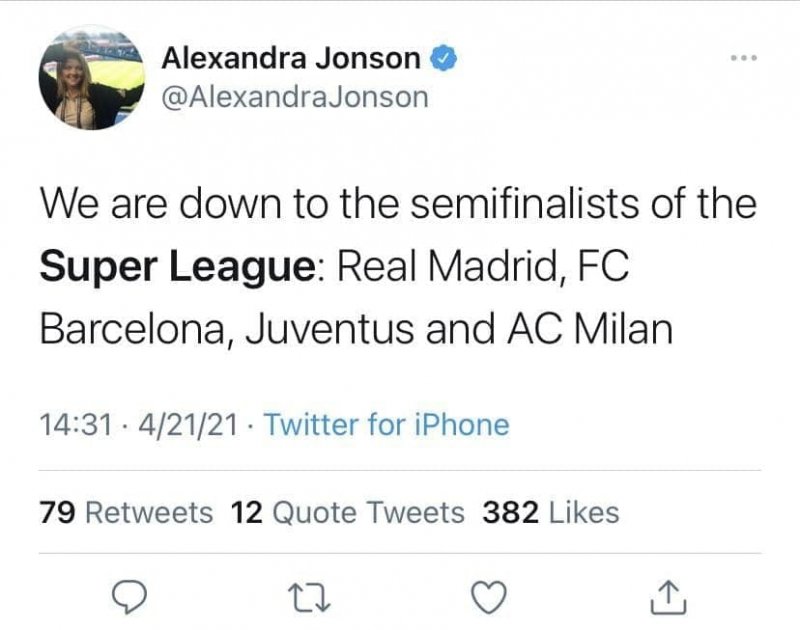View the 79 Retweets list

pyautogui.click(x=126, y=513)
